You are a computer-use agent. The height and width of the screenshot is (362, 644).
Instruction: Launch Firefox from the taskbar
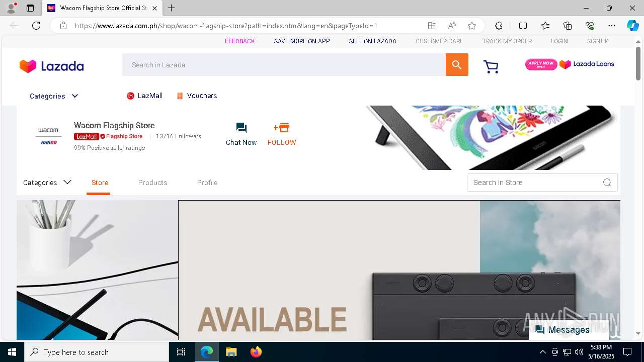point(256,352)
